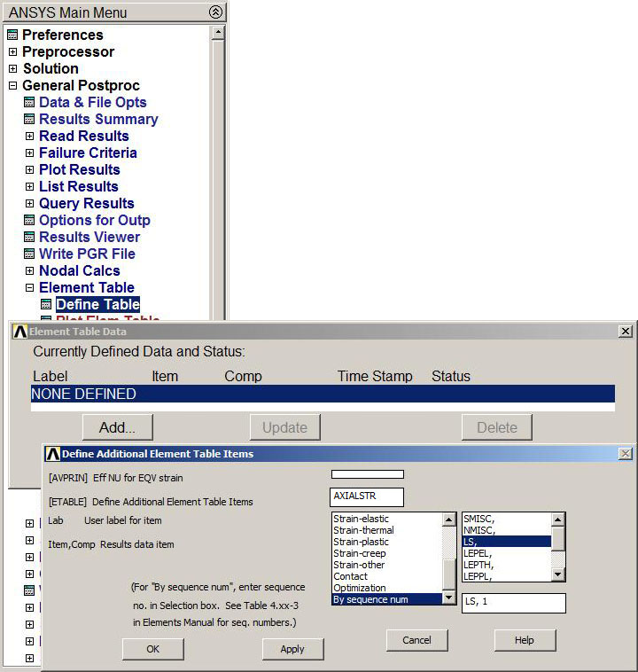Click the Data & File Opts icon
638x672 pixels.
[29, 103]
